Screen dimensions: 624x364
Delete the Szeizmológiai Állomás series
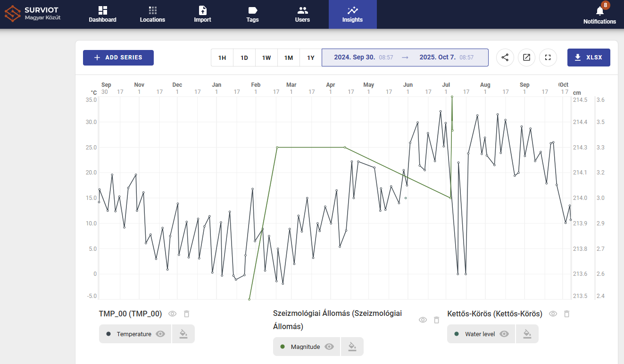click(436, 320)
